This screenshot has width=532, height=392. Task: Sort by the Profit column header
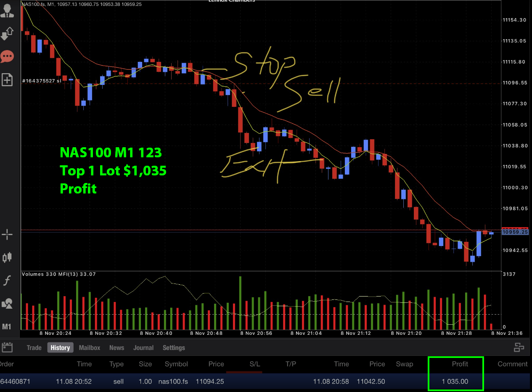460,364
